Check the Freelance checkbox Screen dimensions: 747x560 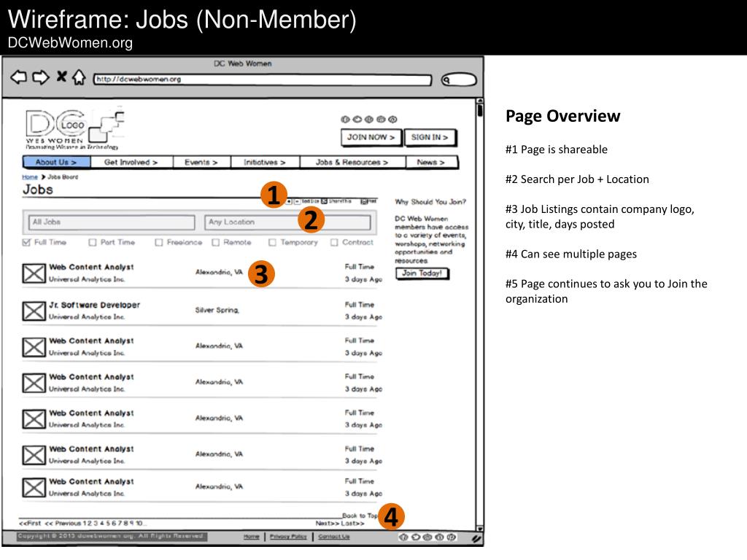coord(159,242)
